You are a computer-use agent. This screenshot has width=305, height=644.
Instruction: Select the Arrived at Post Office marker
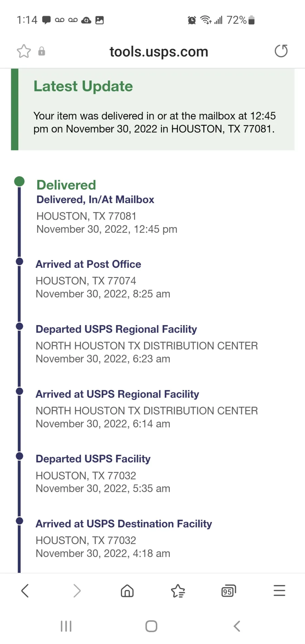pos(19,261)
